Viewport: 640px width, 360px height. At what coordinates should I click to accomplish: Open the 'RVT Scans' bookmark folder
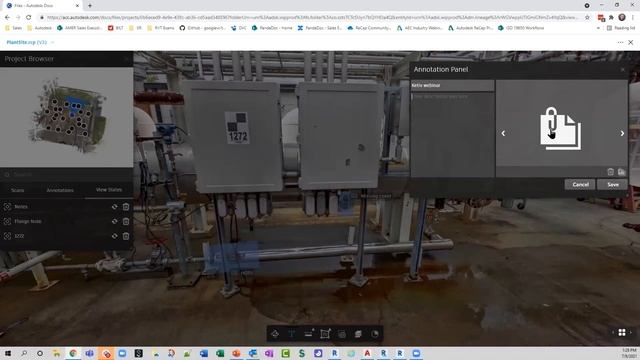pyautogui.click(x=160, y=28)
